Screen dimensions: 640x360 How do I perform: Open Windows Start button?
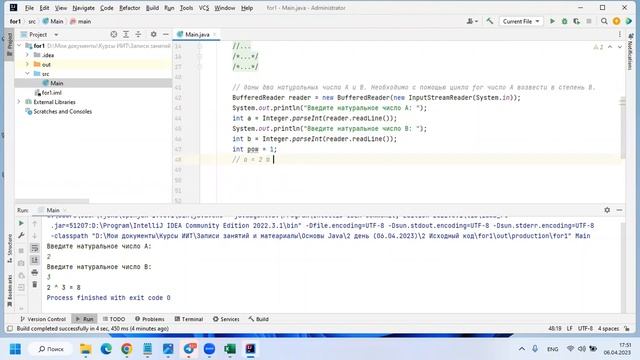(16, 349)
